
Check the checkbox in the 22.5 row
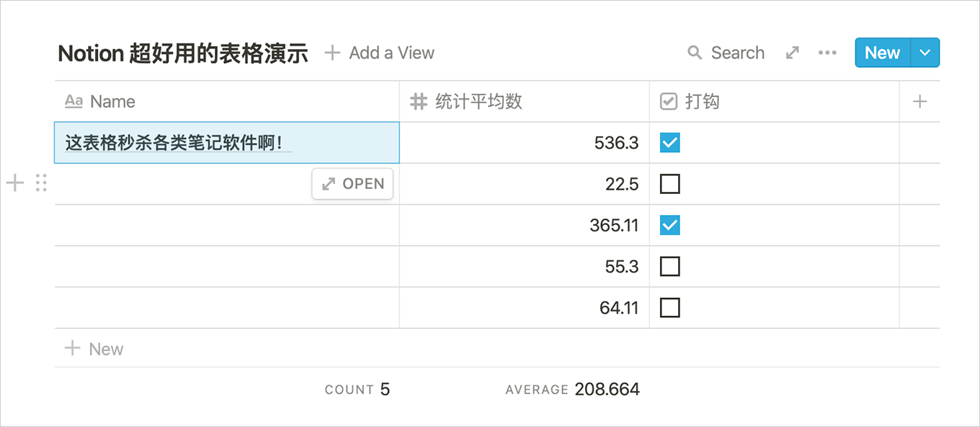670,185
